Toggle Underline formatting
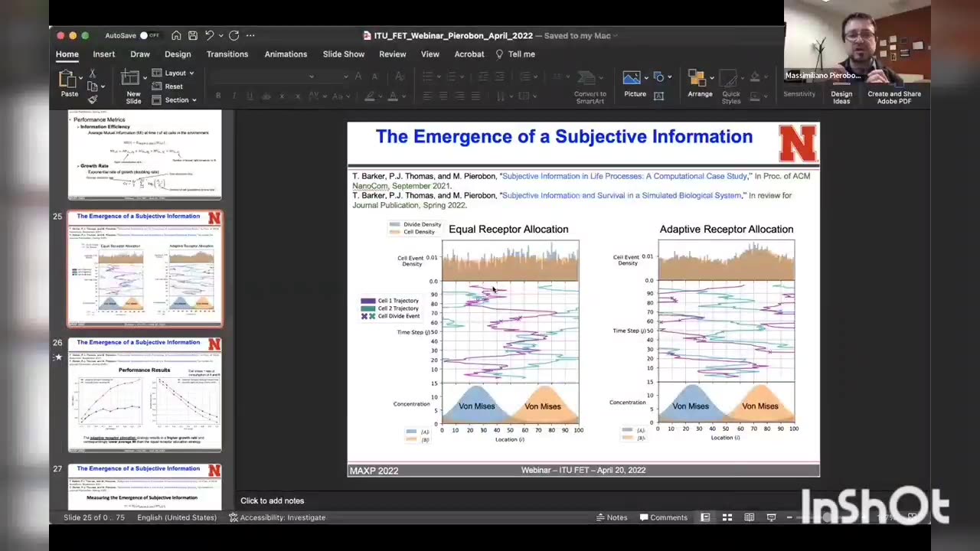Image resolution: width=980 pixels, height=551 pixels. pos(250,96)
